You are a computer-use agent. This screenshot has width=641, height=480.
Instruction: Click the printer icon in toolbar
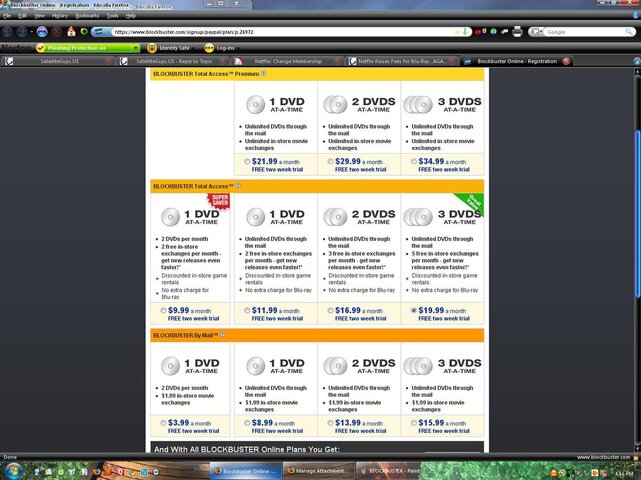[517, 31]
